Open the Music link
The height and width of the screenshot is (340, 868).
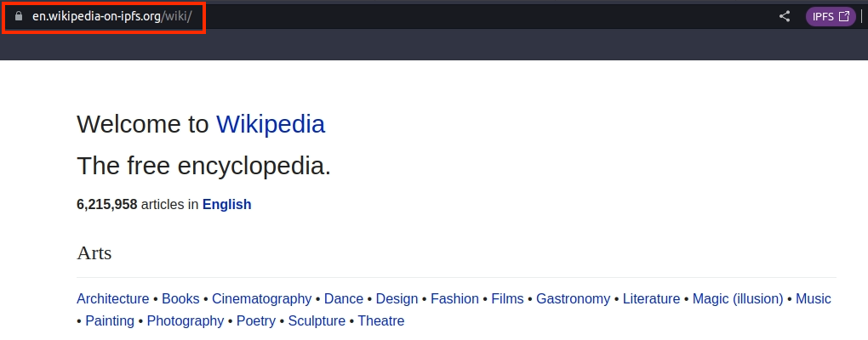tap(814, 299)
